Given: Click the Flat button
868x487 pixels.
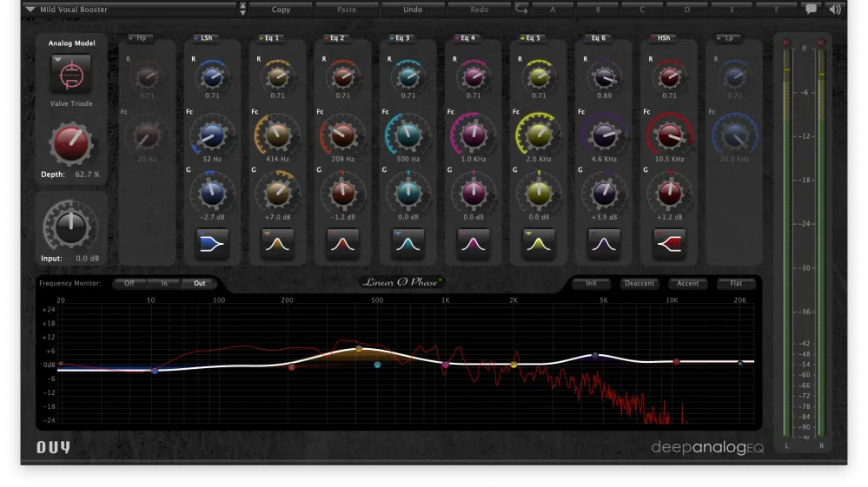Looking at the screenshot, I should 736,283.
